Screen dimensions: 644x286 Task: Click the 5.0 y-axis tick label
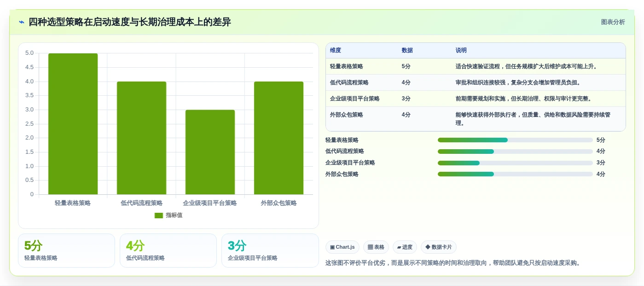point(29,53)
